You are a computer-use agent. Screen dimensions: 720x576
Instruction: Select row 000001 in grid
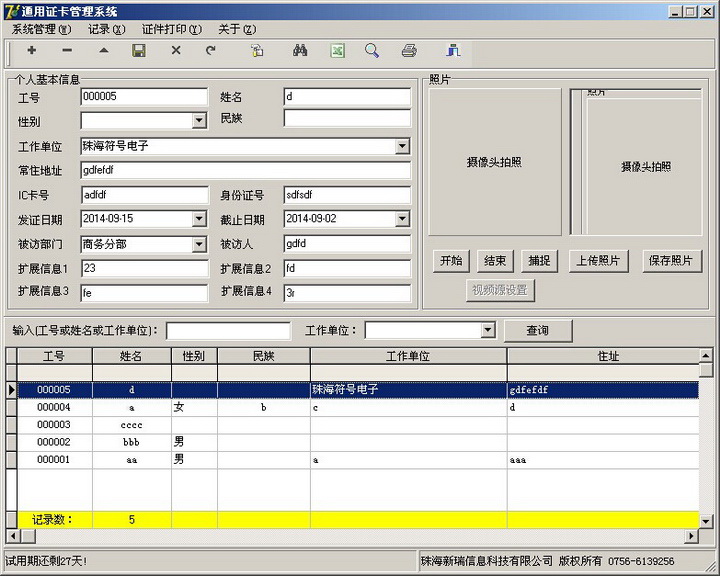[358, 460]
